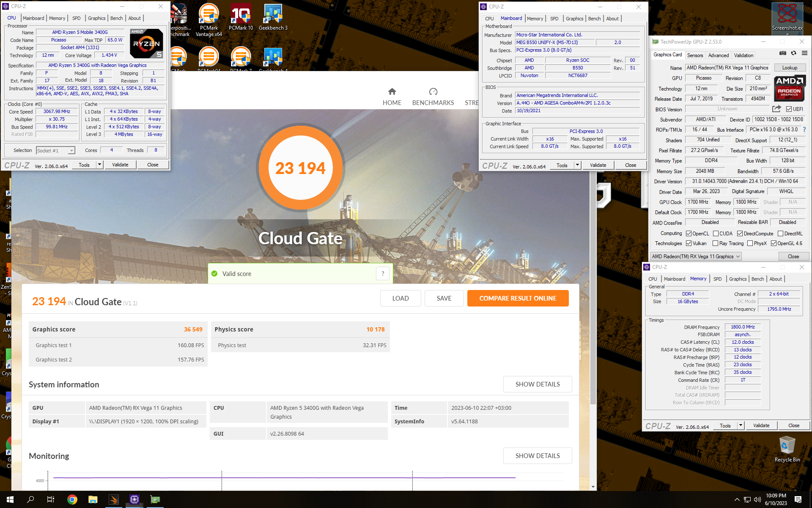Launch Google Chrome from the taskbar
This screenshot has width=812, height=508.
[72, 500]
